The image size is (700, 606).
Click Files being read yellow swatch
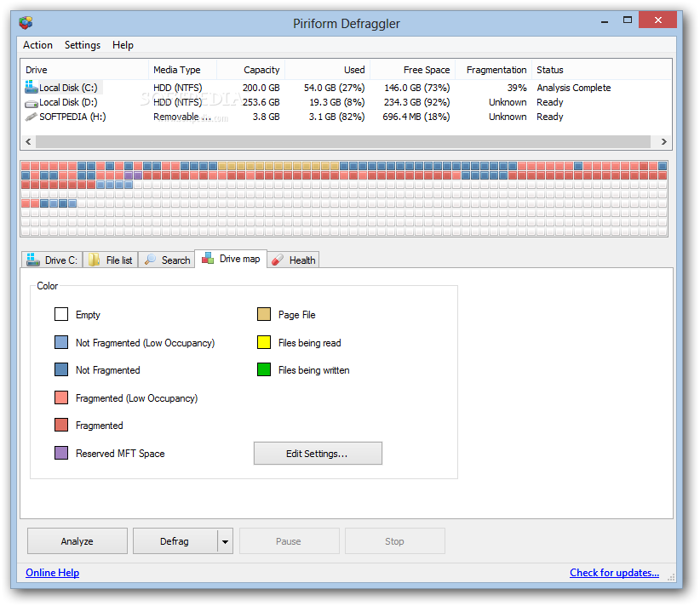tap(264, 342)
